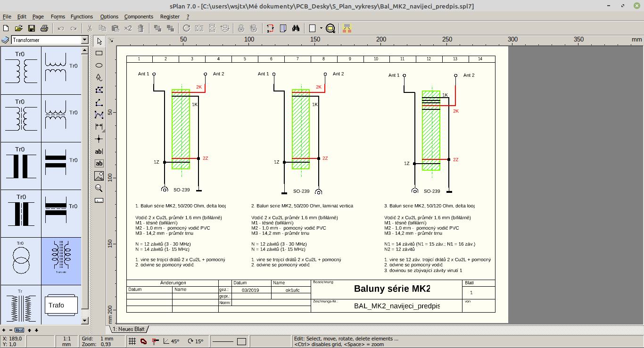Toggle grid display in status bar
Image resolution: width=644 pixels, height=348 pixels.
click(132, 340)
